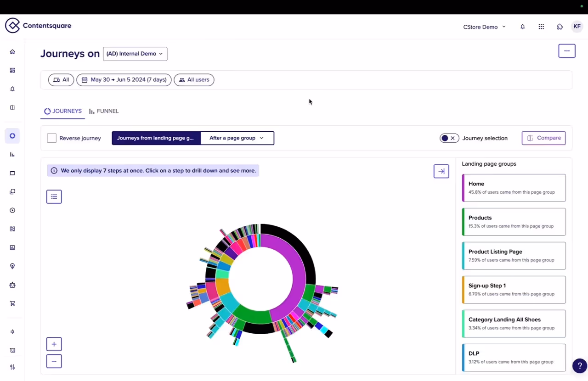This screenshot has height=381, width=588.
Task: Select the DLP landing page group card
Action: (x=514, y=358)
